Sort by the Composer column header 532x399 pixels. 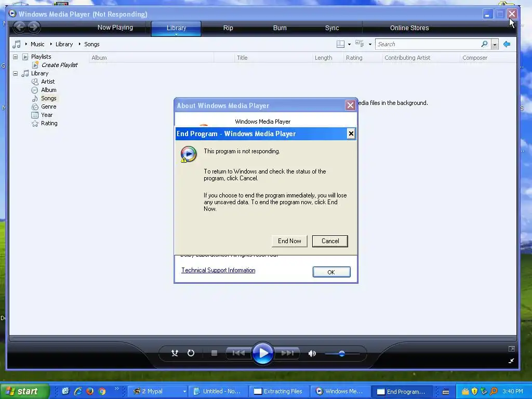(x=488, y=58)
